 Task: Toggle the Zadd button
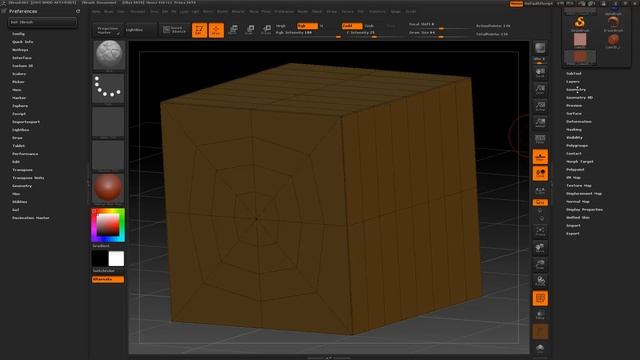352,26
